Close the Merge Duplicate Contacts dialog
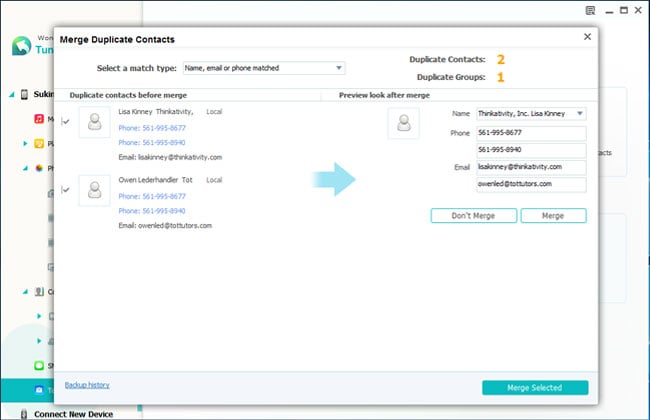The image size is (650, 420). [587, 37]
